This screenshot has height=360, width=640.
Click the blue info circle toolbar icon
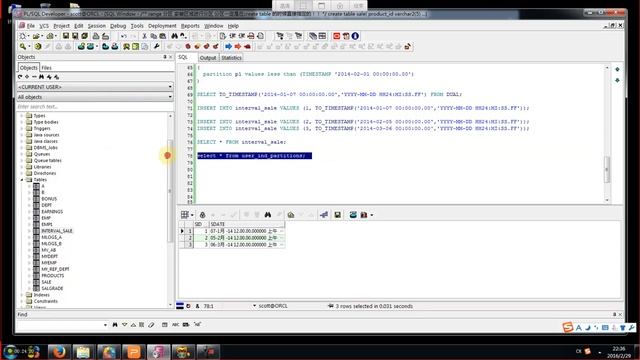tap(355, 36)
